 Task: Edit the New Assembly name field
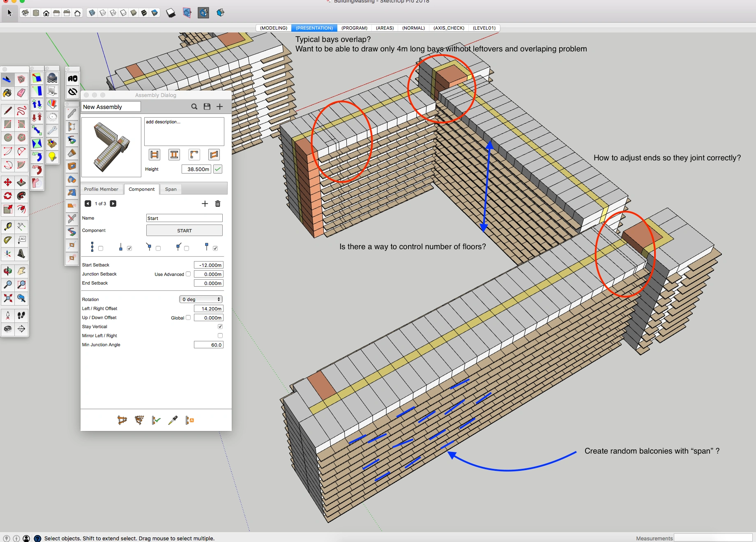click(x=111, y=107)
